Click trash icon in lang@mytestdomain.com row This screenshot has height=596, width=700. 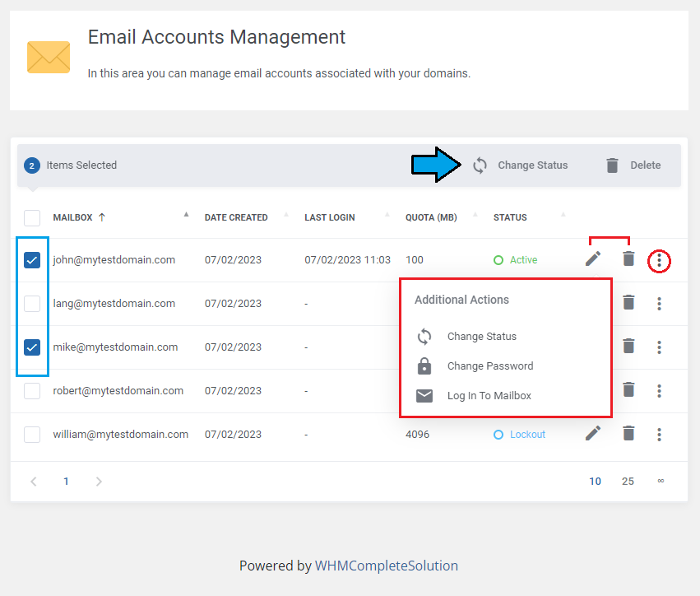[x=628, y=302]
